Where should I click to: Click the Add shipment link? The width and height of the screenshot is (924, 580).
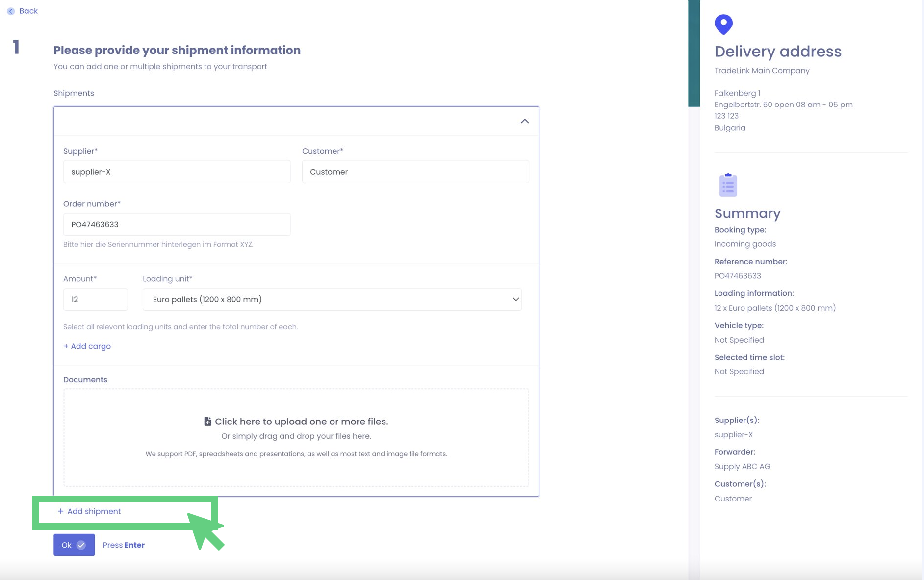tap(94, 511)
